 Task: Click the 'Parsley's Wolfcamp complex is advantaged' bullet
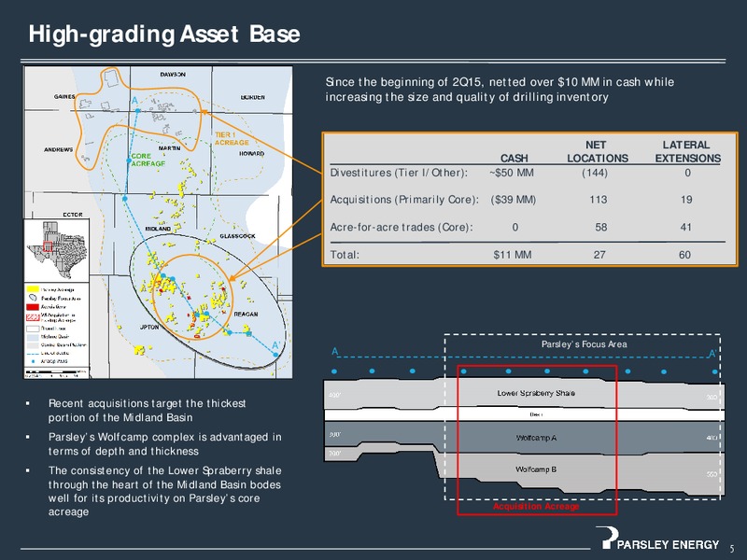click(164, 444)
